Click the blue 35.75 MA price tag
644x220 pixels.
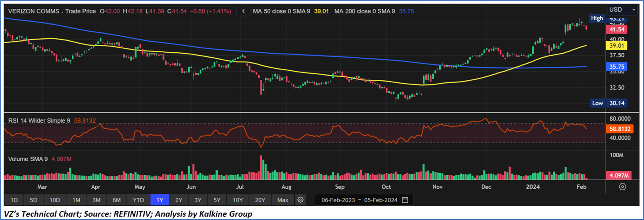pos(617,67)
